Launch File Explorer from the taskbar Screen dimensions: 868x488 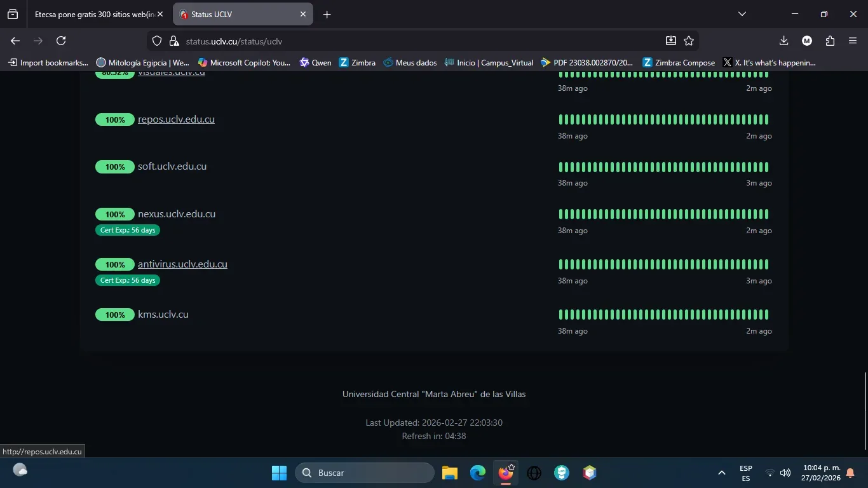point(450,473)
